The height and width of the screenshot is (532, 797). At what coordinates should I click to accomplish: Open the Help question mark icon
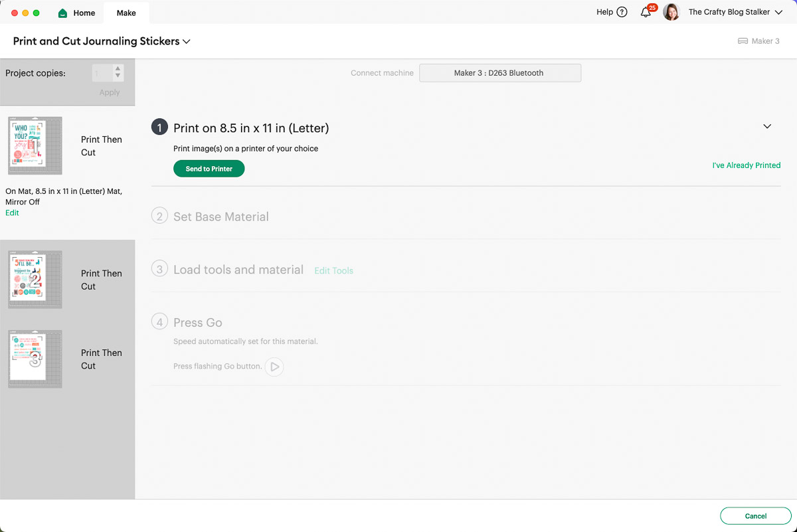click(x=622, y=12)
